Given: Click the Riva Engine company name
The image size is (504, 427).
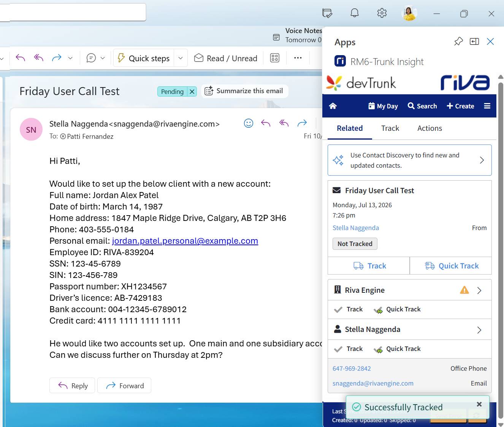Looking at the screenshot, I should pyautogui.click(x=365, y=290).
